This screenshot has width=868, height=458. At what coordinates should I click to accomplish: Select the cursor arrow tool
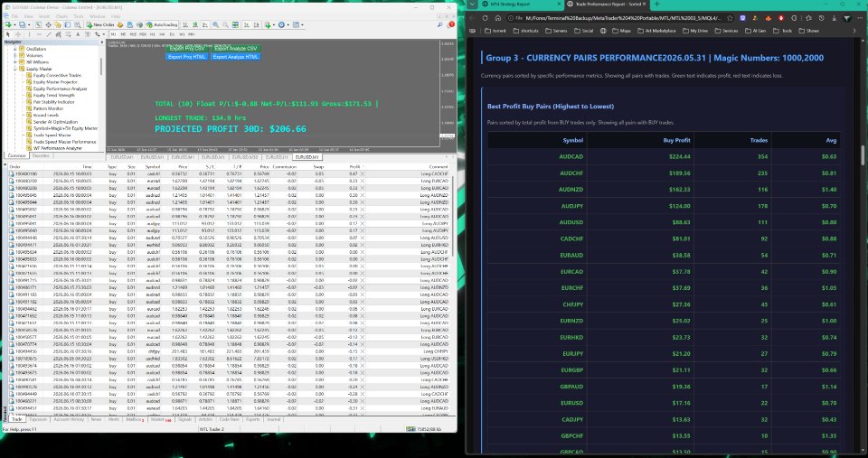pos(8,34)
